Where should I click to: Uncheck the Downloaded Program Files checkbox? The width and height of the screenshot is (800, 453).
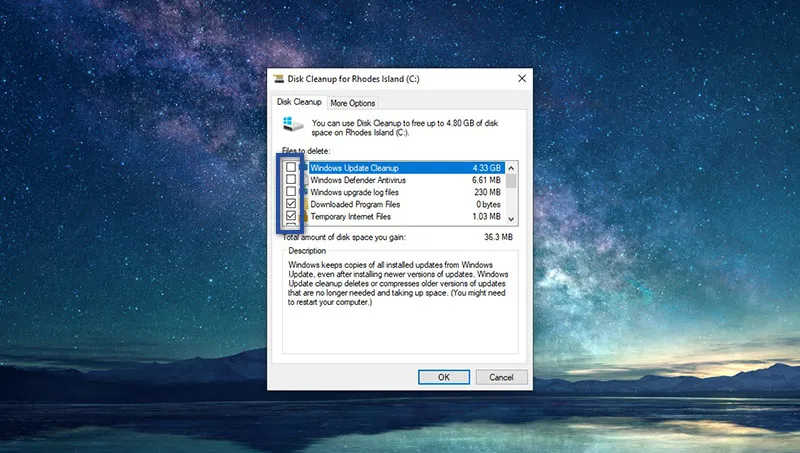click(291, 204)
